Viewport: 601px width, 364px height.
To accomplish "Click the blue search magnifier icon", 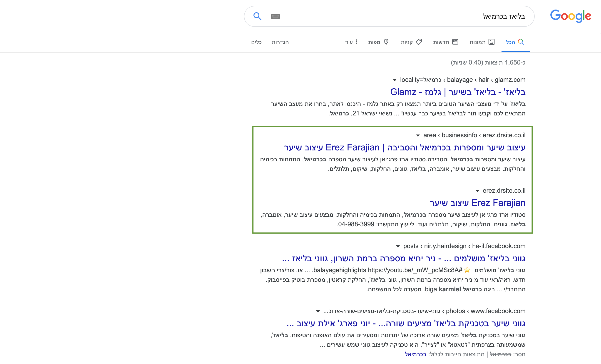I will pyautogui.click(x=257, y=16).
